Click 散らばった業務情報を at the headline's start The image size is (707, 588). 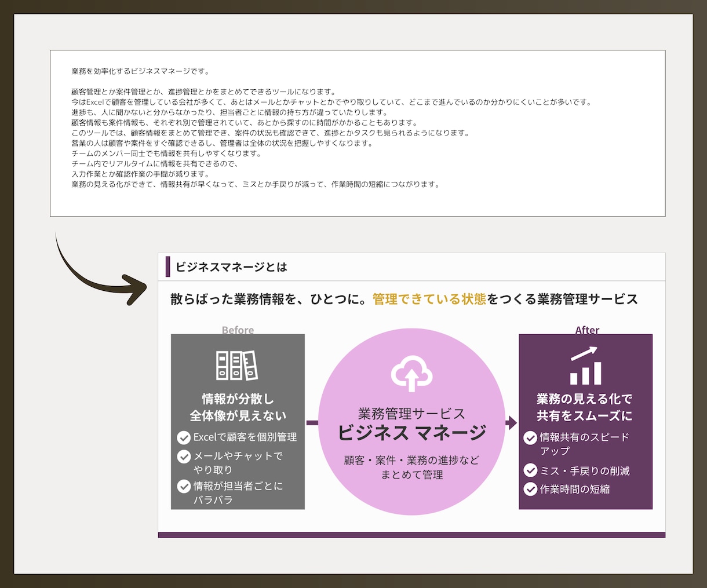tap(234, 300)
